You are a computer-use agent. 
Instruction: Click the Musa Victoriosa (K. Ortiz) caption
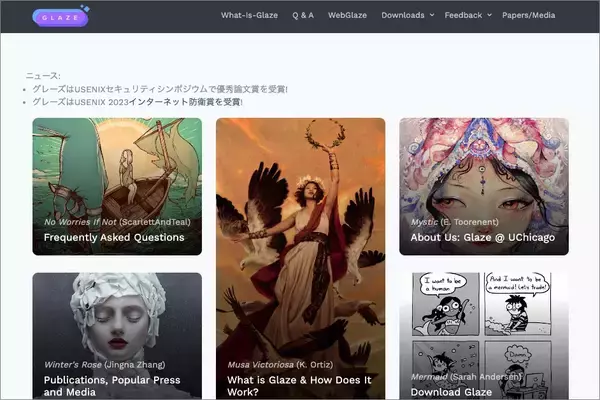pos(280,365)
